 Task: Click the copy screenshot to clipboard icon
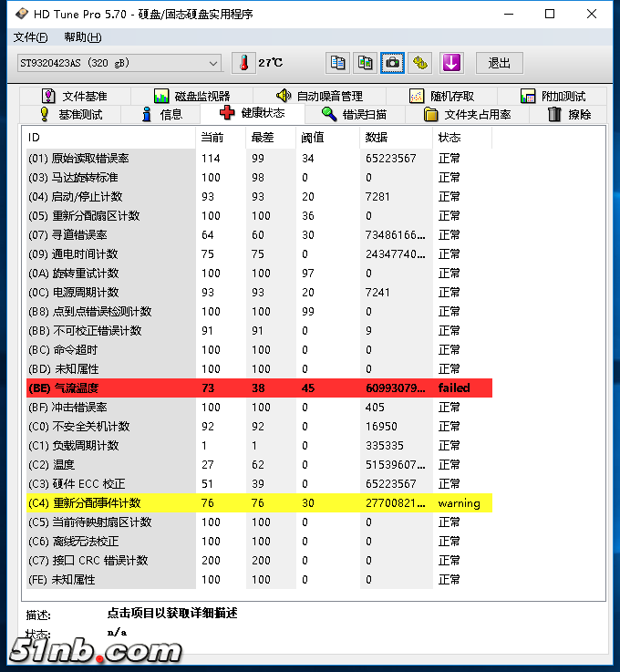point(365,63)
